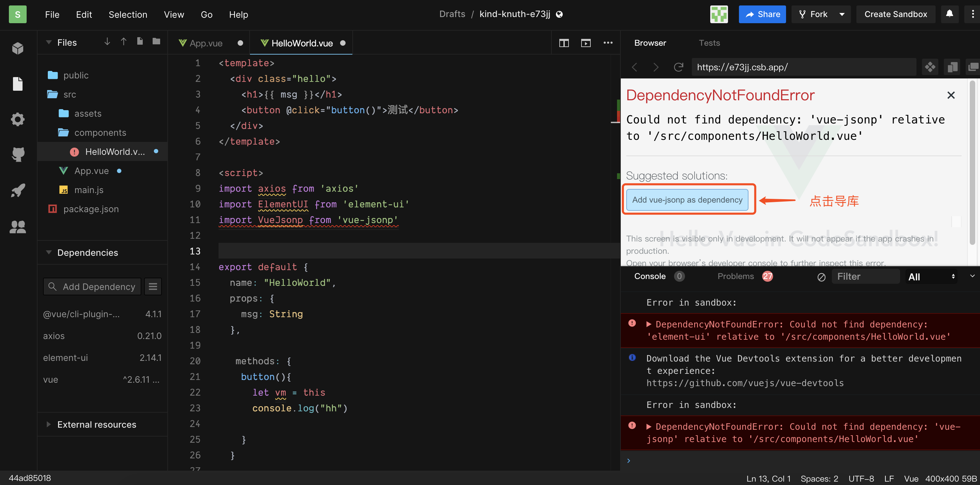The width and height of the screenshot is (980, 485).
Task: Open the Selection menu
Action: (x=128, y=14)
